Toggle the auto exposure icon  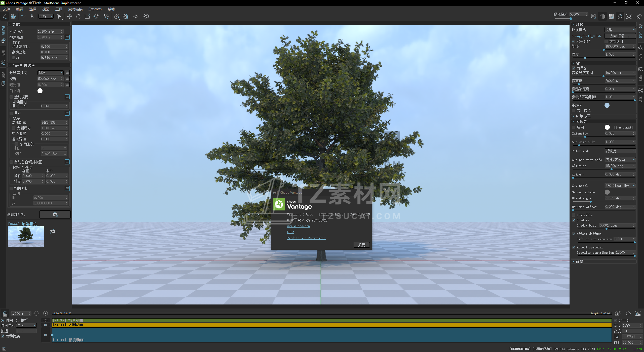(x=593, y=16)
